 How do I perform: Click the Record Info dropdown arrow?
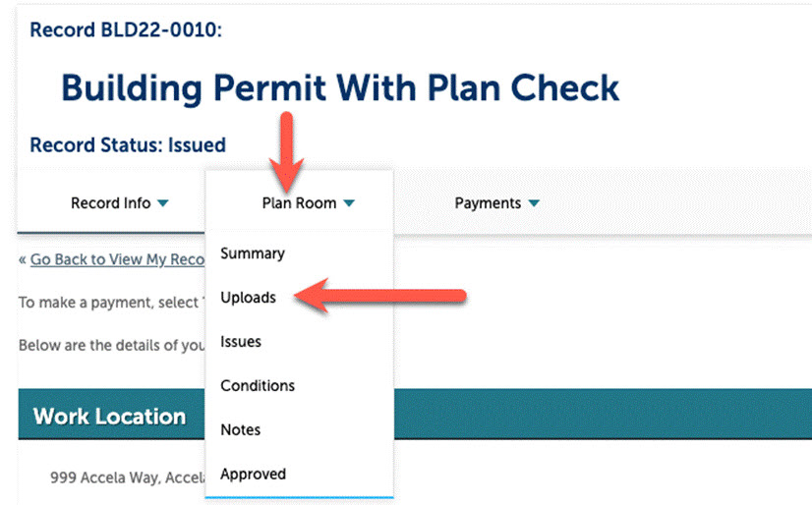163,203
